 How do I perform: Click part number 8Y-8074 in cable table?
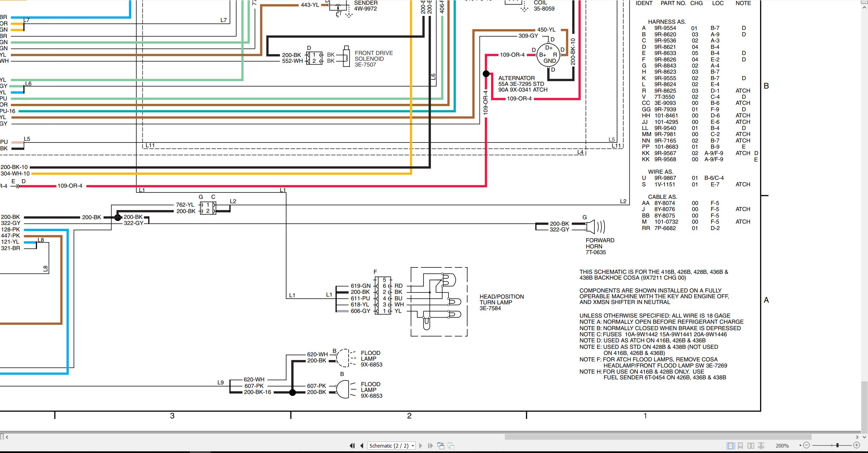tap(665, 203)
